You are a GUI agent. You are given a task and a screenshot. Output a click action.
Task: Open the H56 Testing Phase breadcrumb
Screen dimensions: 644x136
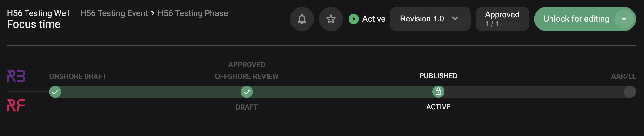click(193, 13)
